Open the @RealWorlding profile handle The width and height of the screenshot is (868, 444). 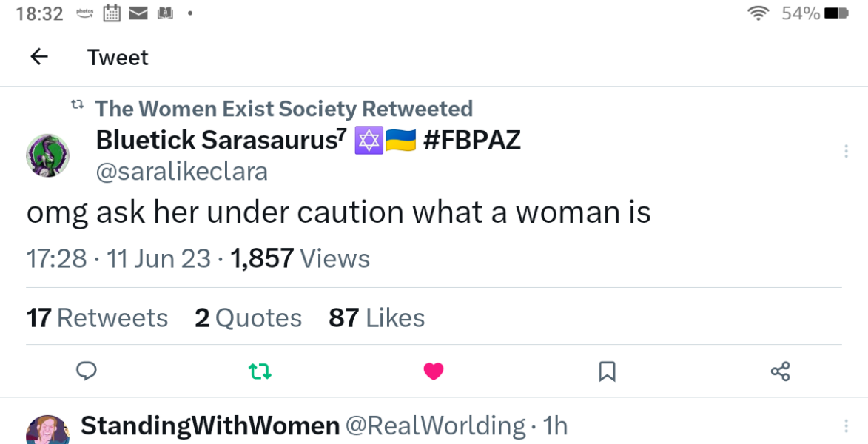tap(436, 425)
